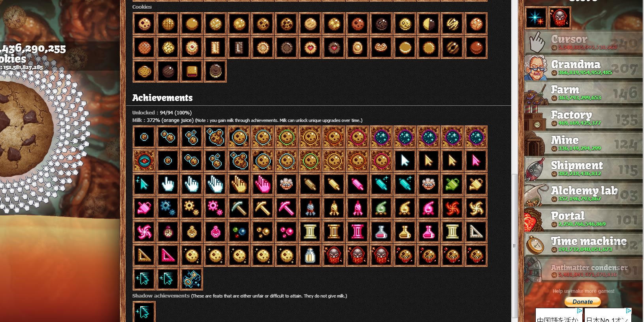This screenshot has height=322, width=644.
Task: Click the red eye cookie achievement
Action: tap(144, 161)
